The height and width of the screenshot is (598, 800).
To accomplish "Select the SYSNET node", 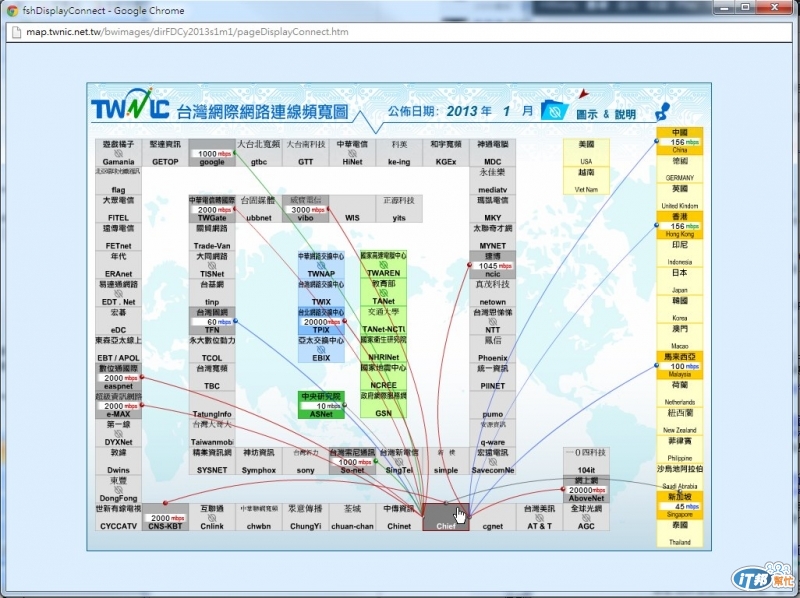I will click(212, 461).
